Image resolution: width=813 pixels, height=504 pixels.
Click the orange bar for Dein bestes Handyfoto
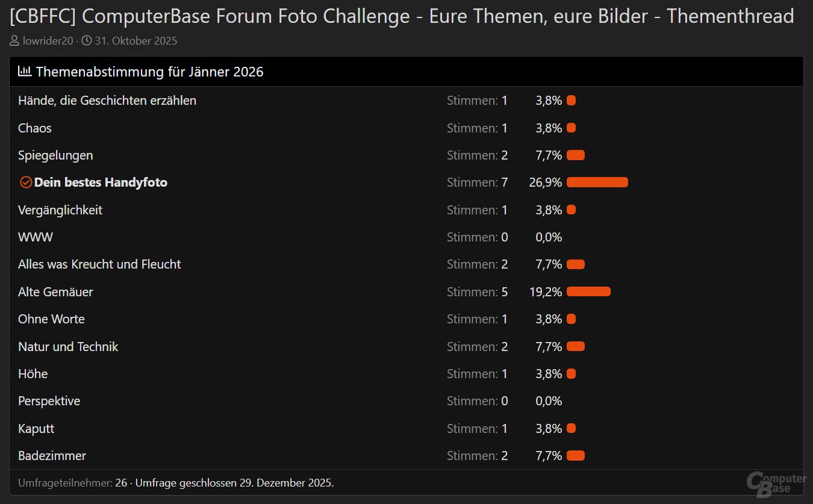coord(597,182)
